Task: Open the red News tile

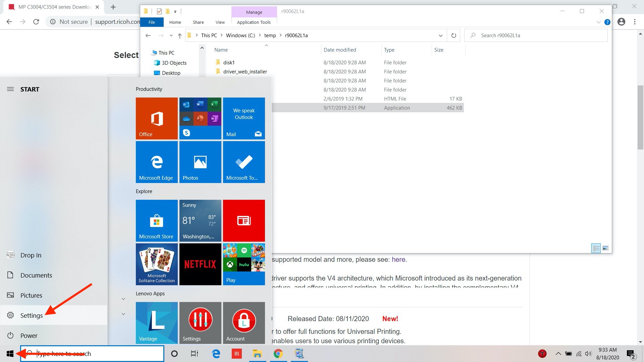Action: 244,221
